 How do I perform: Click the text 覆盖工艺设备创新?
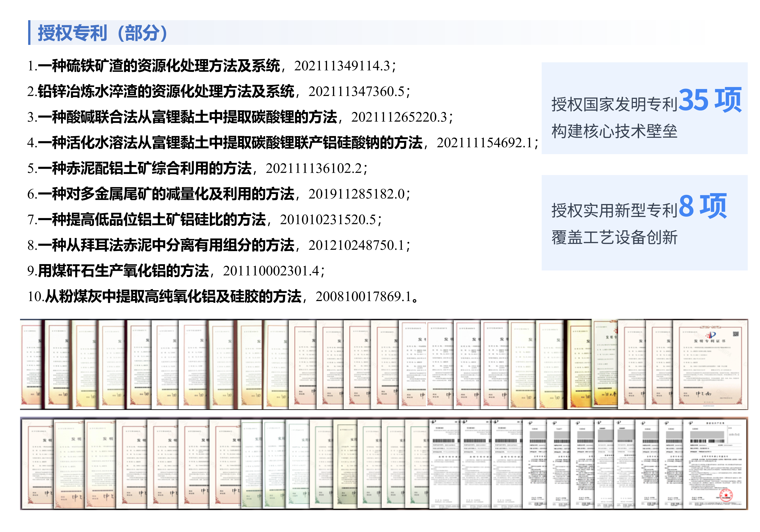point(615,238)
